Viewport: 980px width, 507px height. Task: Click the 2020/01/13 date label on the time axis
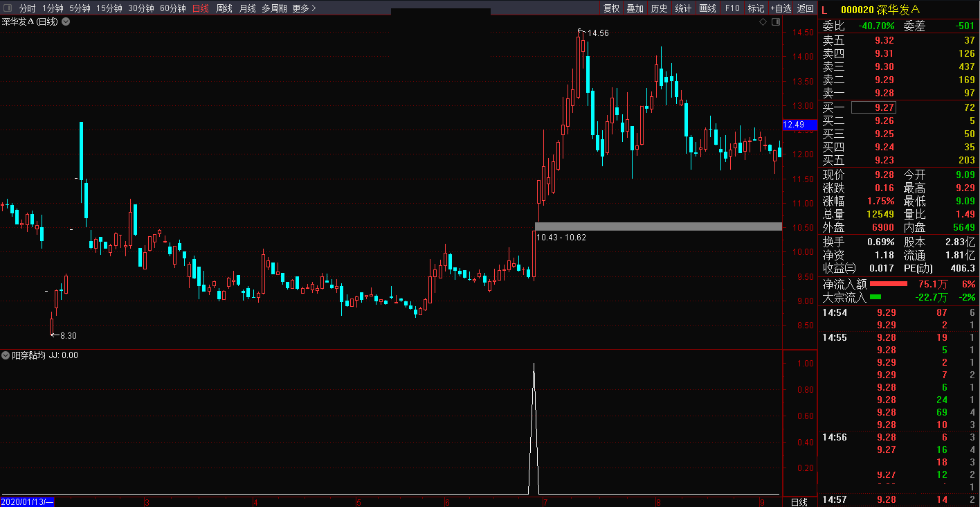(27, 502)
